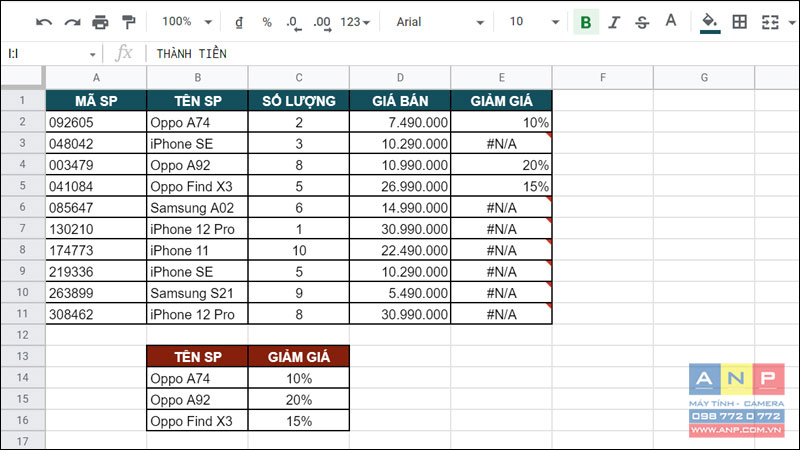Click the top GIẢM GIÁ header in E1
Screen dimensions: 800x450
pos(502,101)
